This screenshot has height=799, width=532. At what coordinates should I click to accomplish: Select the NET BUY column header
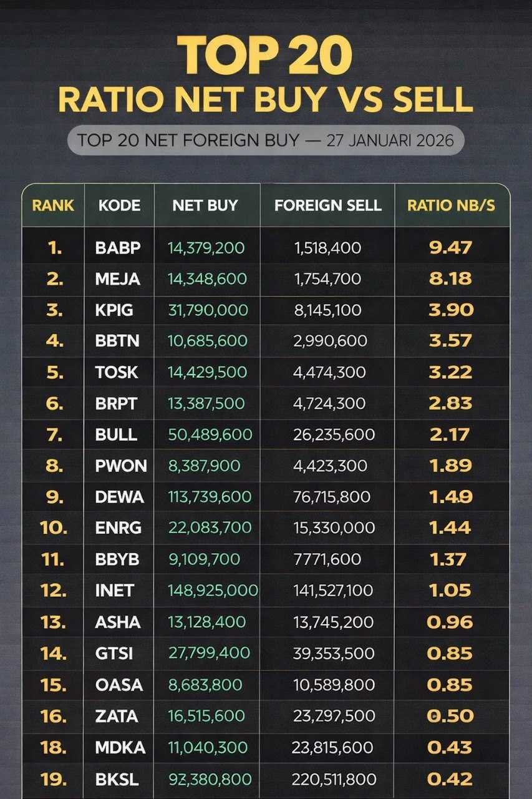(x=205, y=205)
